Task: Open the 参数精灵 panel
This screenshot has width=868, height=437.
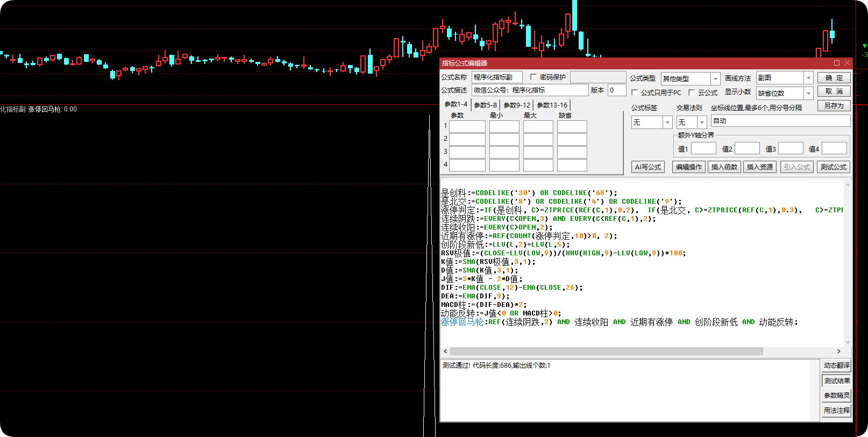Action: pyautogui.click(x=837, y=396)
